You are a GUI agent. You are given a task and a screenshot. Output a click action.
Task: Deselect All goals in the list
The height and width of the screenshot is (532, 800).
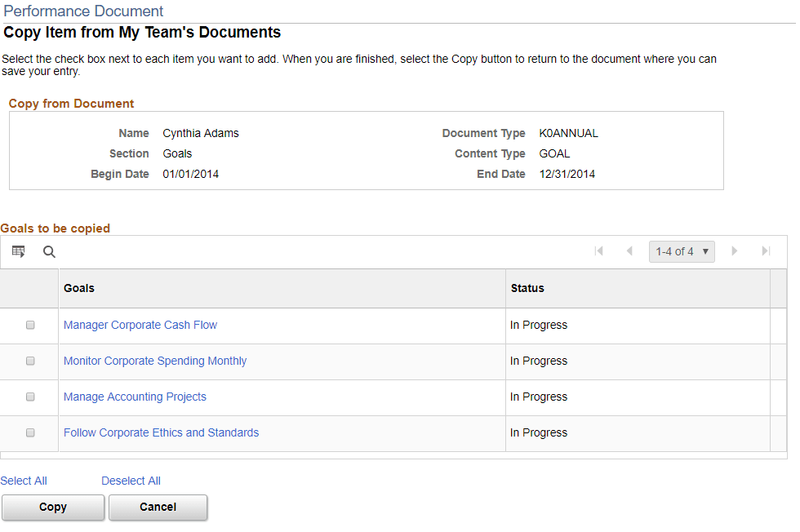pos(131,481)
